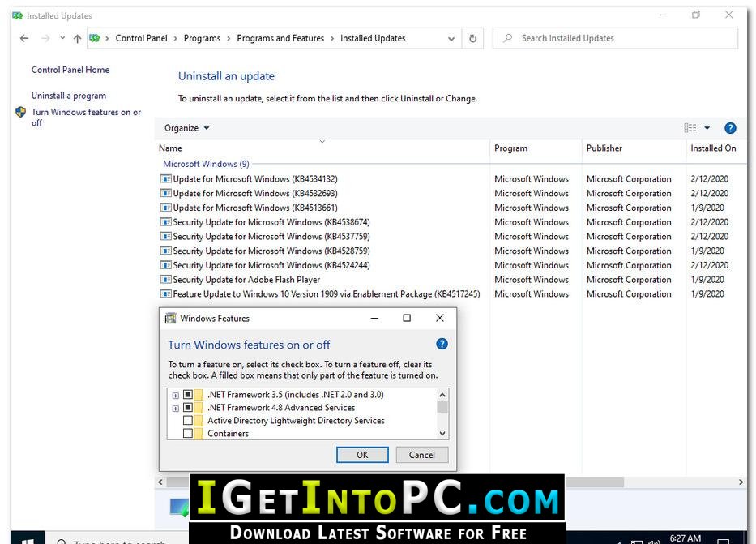Toggle .NET Framework 3.5 checkbox
756x544 pixels.
[x=187, y=395]
